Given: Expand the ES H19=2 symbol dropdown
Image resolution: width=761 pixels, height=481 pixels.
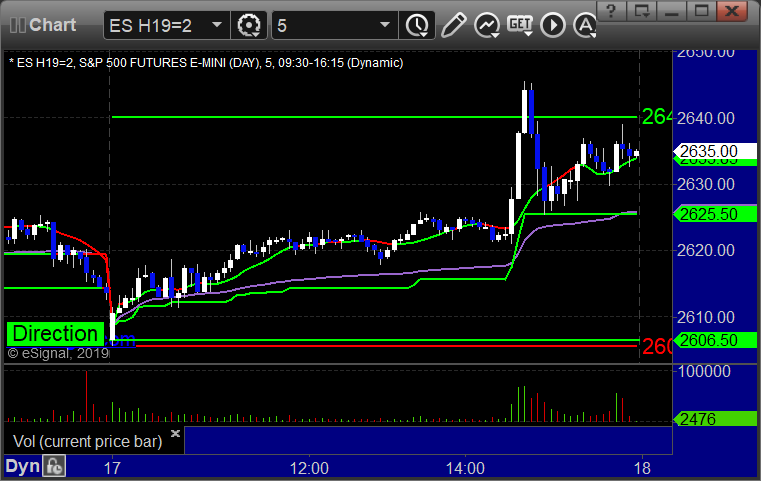Looking at the screenshot, I should (x=217, y=25).
